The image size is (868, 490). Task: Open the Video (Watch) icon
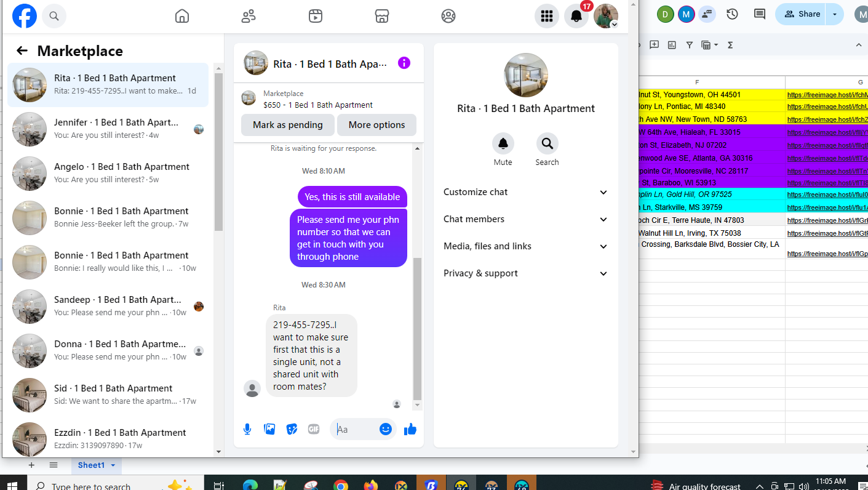pos(316,16)
